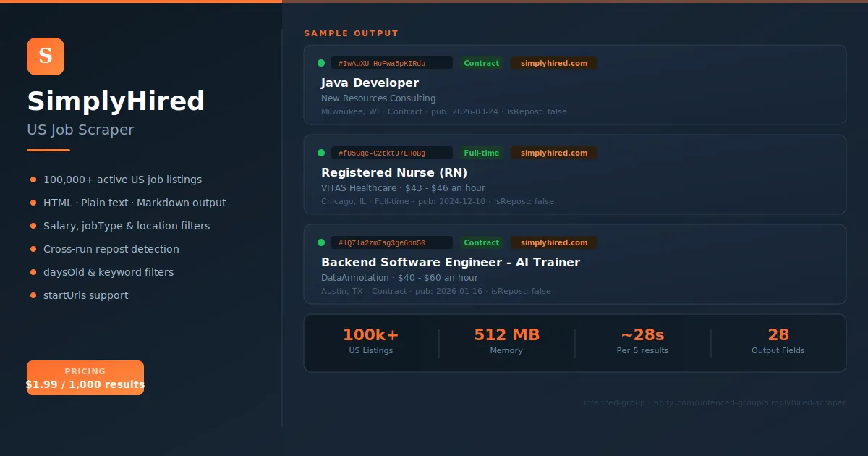868x456 pixels.
Task: Click the green dot beside Registered Nurse listing
Action: (321, 153)
